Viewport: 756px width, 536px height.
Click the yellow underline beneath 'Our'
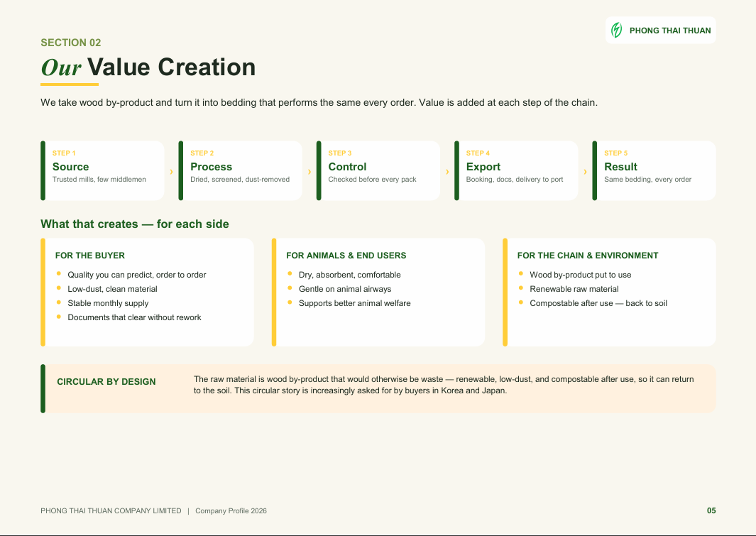tap(70, 84)
